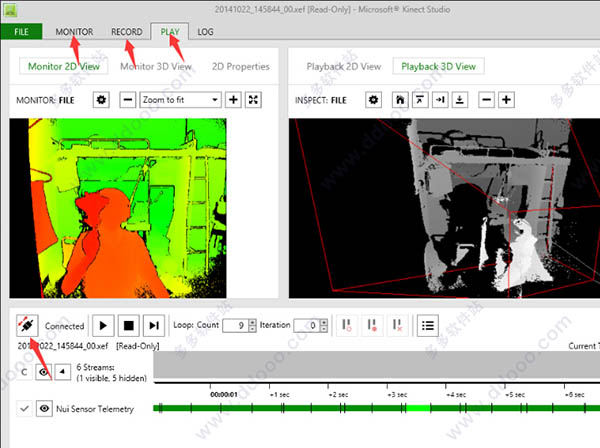Click the 00:00:01 timeline marker
600x448 pixels.
coord(223,394)
